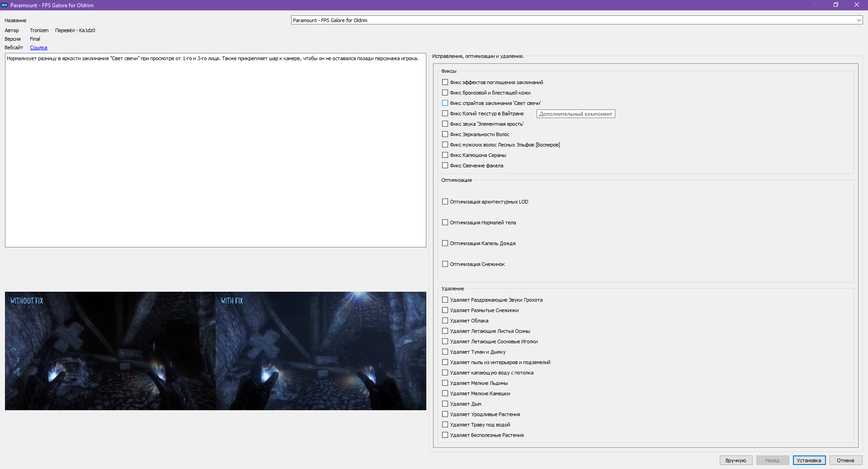Tick 'Оптимизация Снежинок' checkbox
The height and width of the screenshot is (469, 868).
point(445,264)
